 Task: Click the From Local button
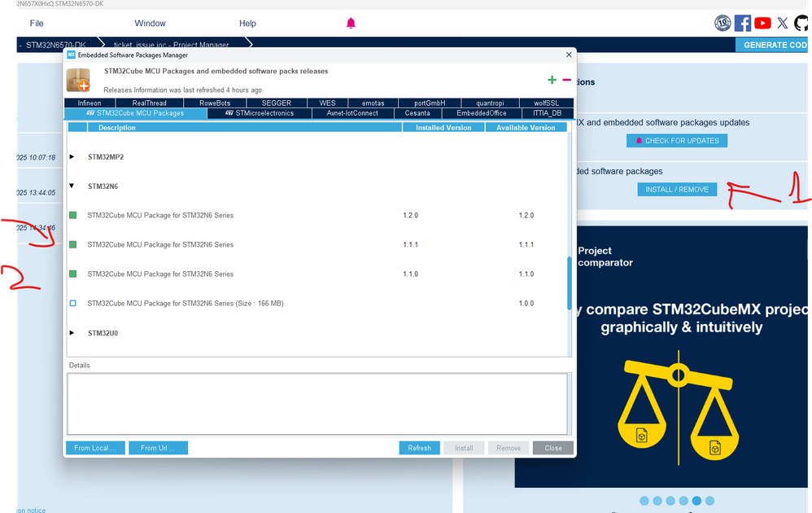tap(95, 448)
